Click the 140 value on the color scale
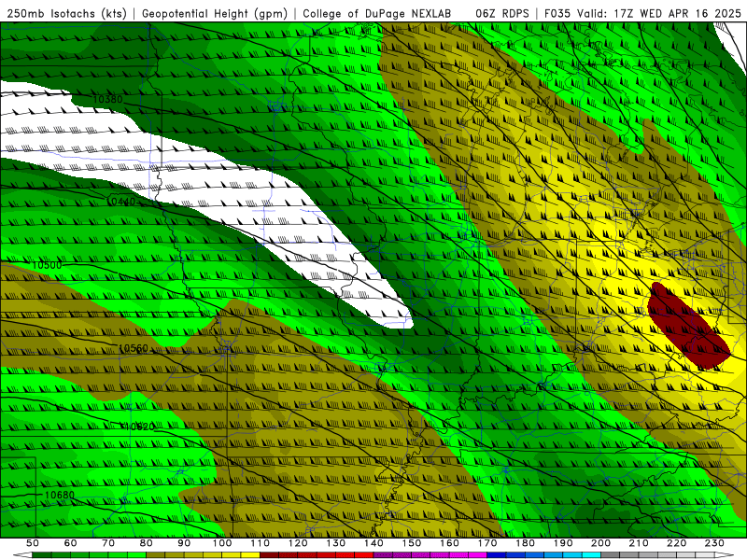Viewport: 747px width, 560px height. [373, 543]
